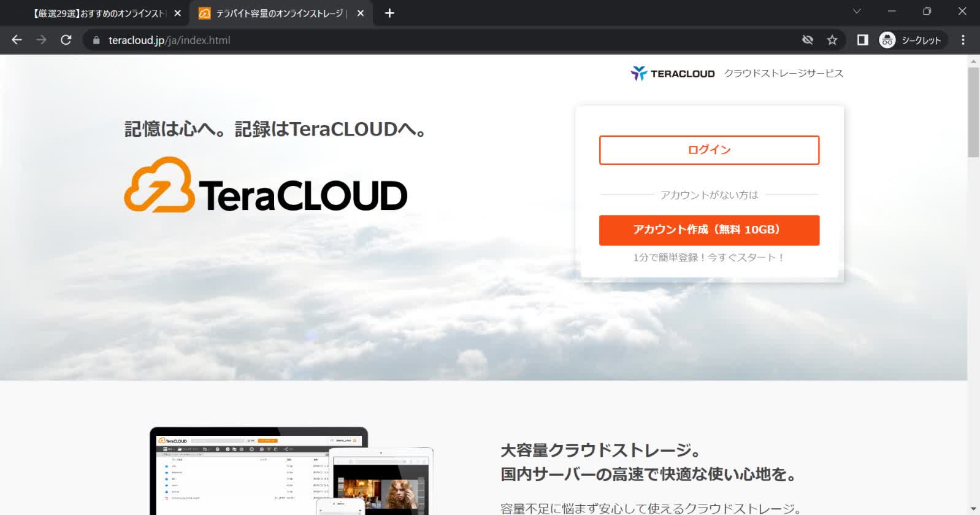Click the 大容量クラウドストレージ。 heading
The width and height of the screenshot is (980, 515).
pos(601,451)
